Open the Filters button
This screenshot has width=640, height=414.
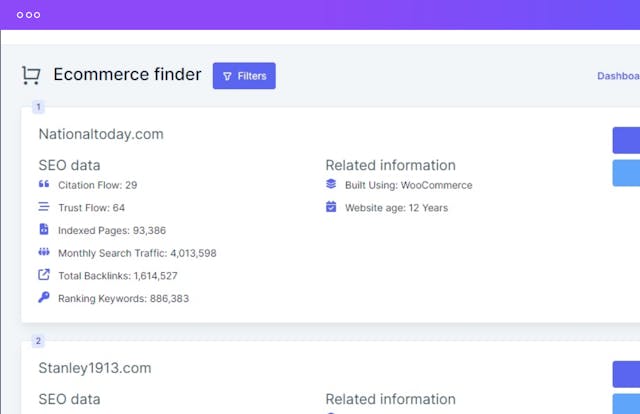pyautogui.click(x=244, y=75)
